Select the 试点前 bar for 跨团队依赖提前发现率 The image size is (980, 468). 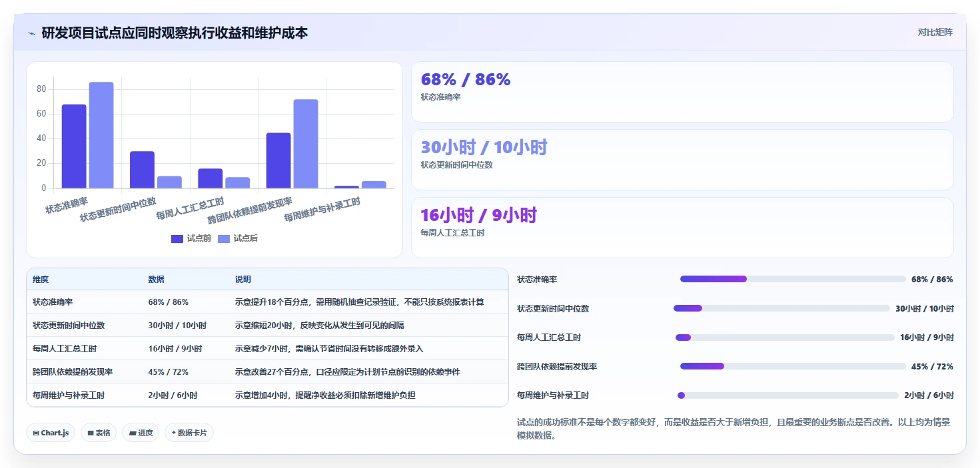[x=278, y=160]
